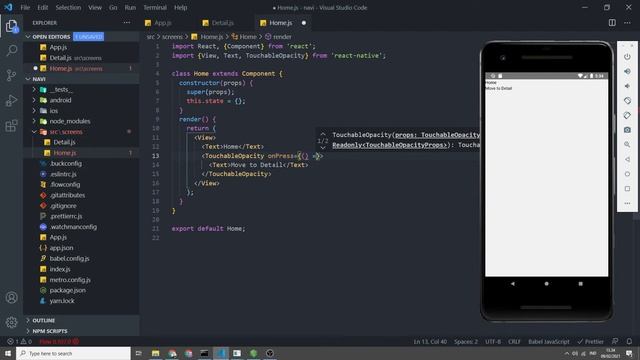Click emulator zoom icon
The width and height of the screenshot is (640, 360).
(x=627, y=144)
